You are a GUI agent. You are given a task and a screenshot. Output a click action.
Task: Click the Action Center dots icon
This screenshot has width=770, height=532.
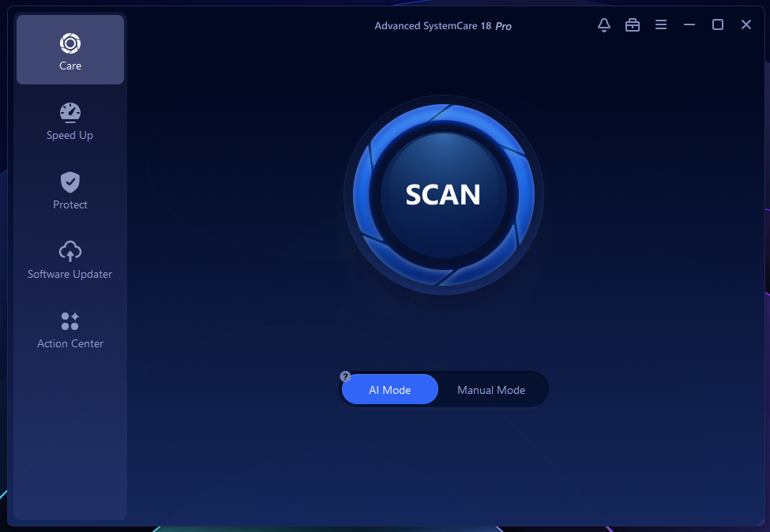pos(70,321)
